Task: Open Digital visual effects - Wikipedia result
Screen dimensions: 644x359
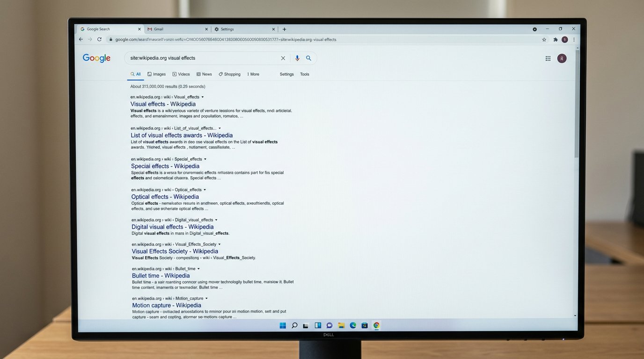Action: coord(172,227)
